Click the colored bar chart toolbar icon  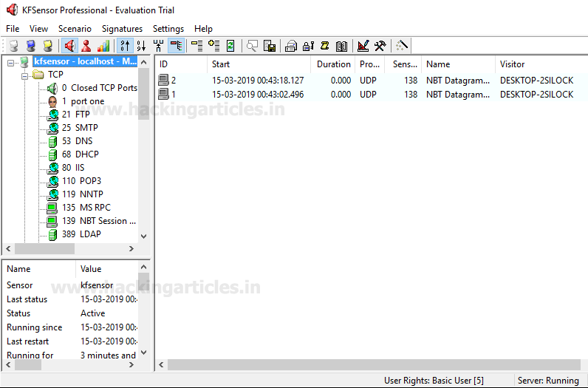[x=103, y=46]
